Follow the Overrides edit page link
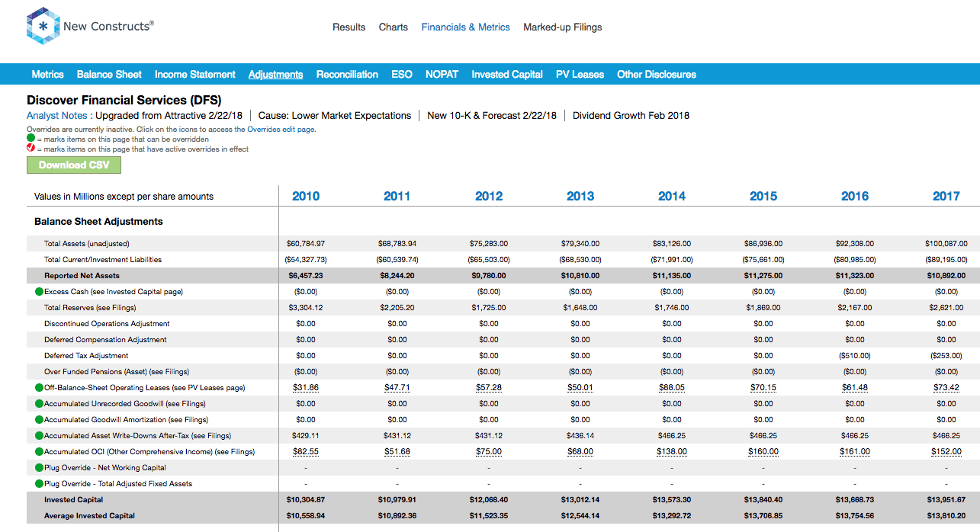 [281, 130]
